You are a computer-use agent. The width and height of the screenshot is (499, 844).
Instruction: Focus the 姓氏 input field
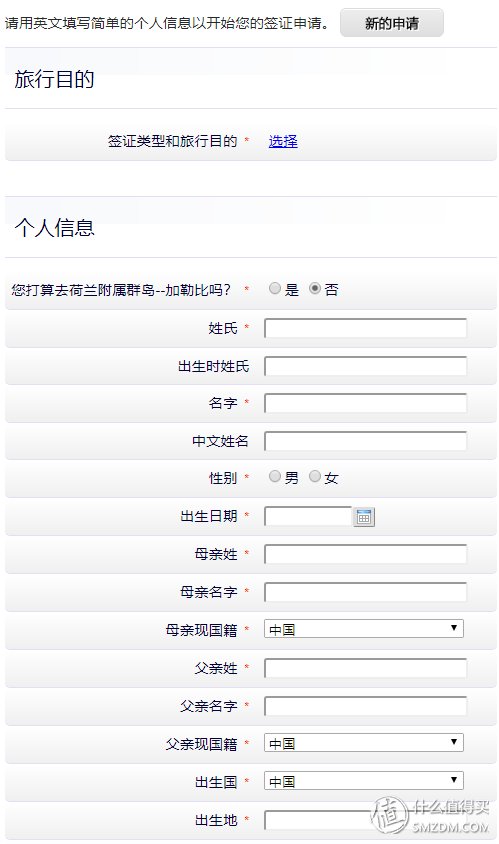point(366,328)
